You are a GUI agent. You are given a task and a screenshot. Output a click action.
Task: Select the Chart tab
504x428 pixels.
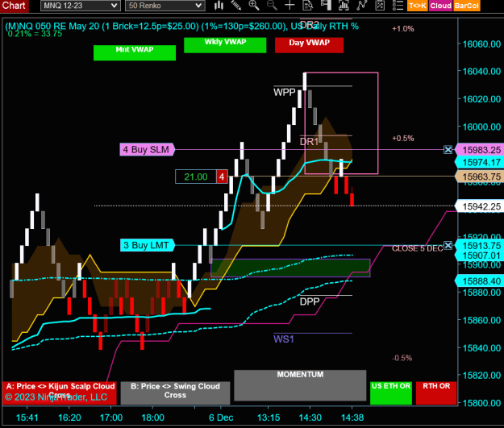pos(14,6)
